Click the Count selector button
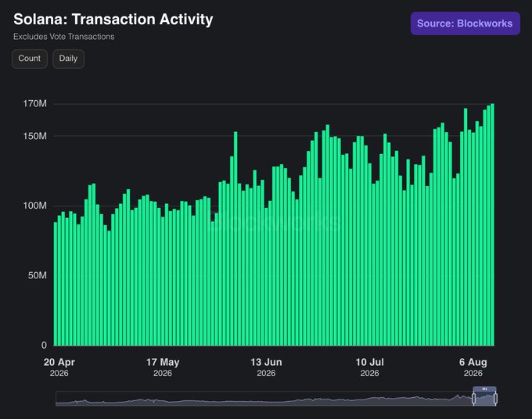The height and width of the screenshot is (419, 532). pos(30,59)
